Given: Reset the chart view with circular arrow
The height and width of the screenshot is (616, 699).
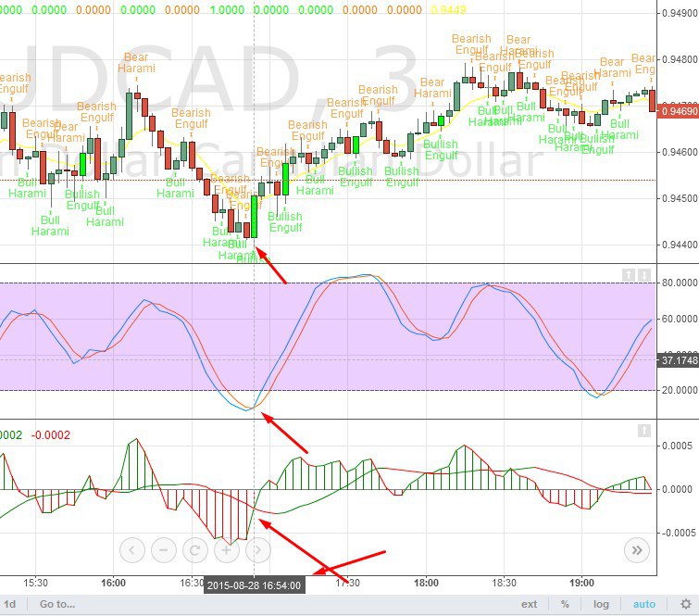Looking at the screenshot, I should (194, 549).
